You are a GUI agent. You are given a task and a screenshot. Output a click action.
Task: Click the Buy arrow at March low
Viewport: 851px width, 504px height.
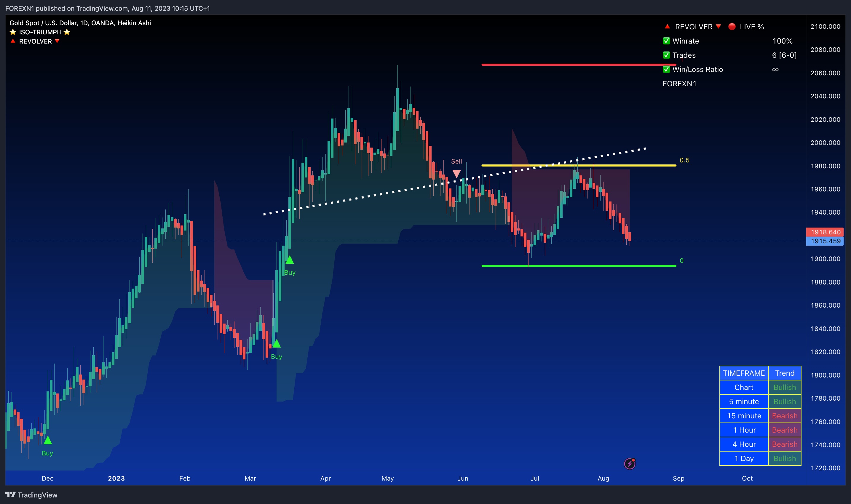277,344
